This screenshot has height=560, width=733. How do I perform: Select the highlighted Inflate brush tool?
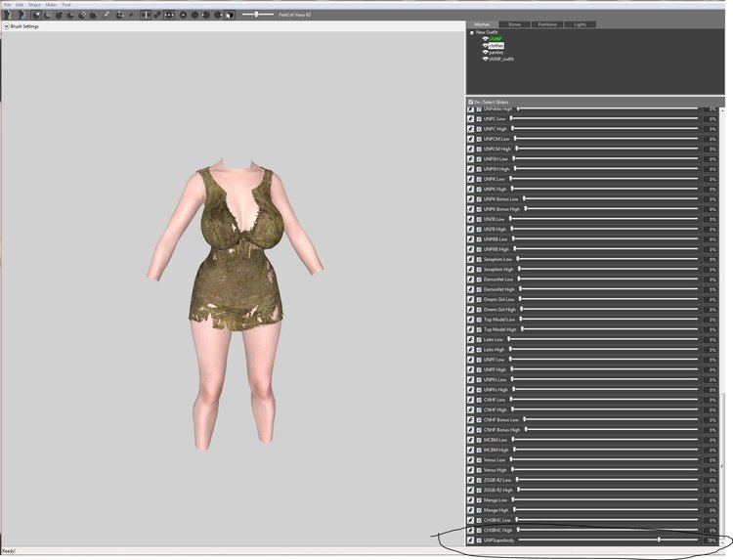(x=36, y=15)
